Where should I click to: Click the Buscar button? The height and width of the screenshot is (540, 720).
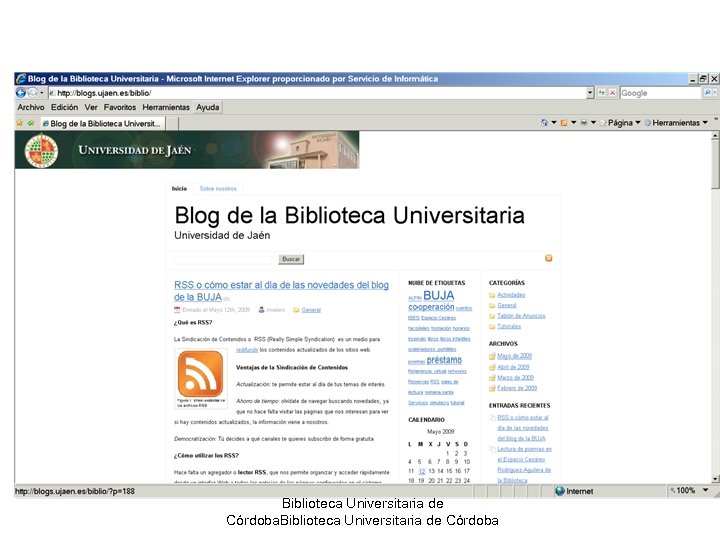click(291, 259)
